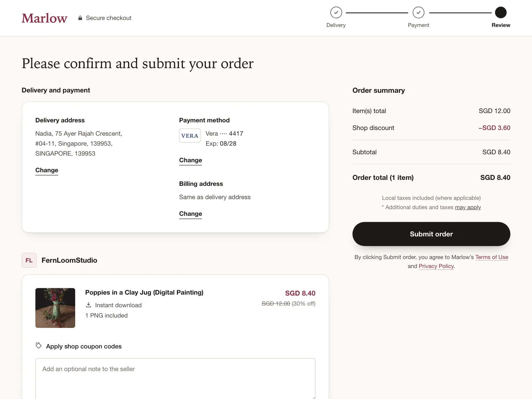Change the payment method

pyautogui.click(x=191, y=160)
